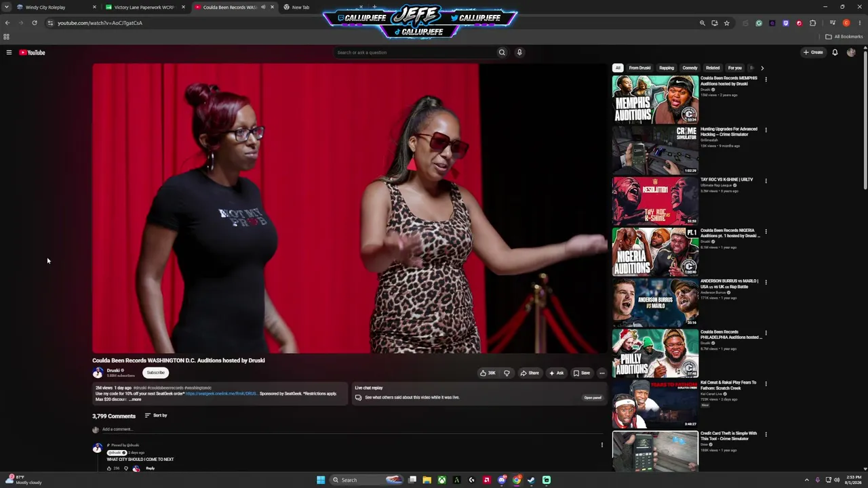868x488 pixels.
Task: Click the YouTube search input field
Action: (x=415, y=52)
